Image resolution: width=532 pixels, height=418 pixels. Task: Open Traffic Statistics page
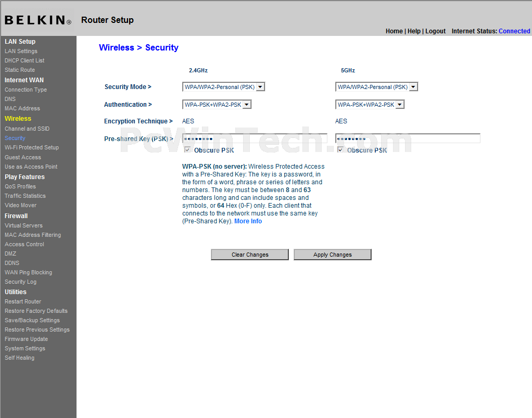[x=25, y=196]
